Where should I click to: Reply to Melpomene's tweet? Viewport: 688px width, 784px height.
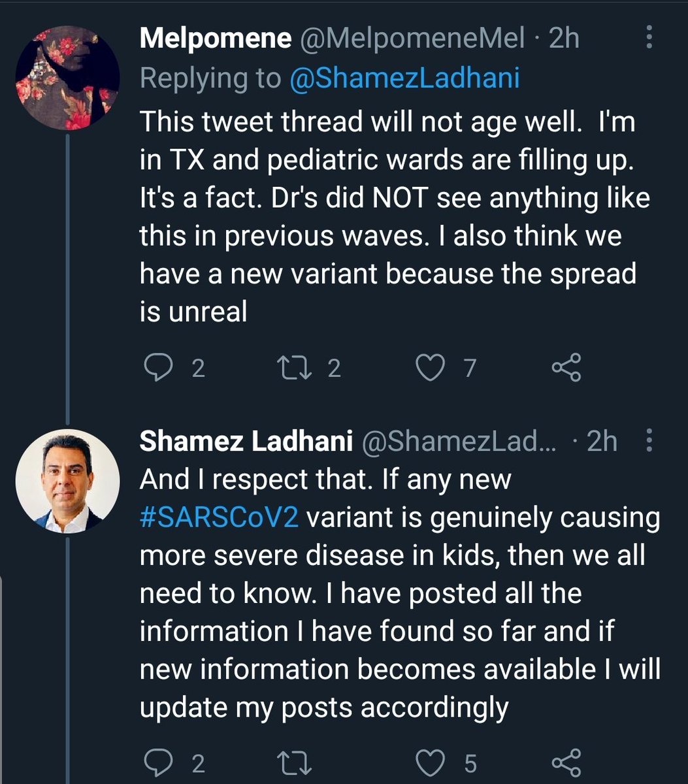(x=157, y=369)
